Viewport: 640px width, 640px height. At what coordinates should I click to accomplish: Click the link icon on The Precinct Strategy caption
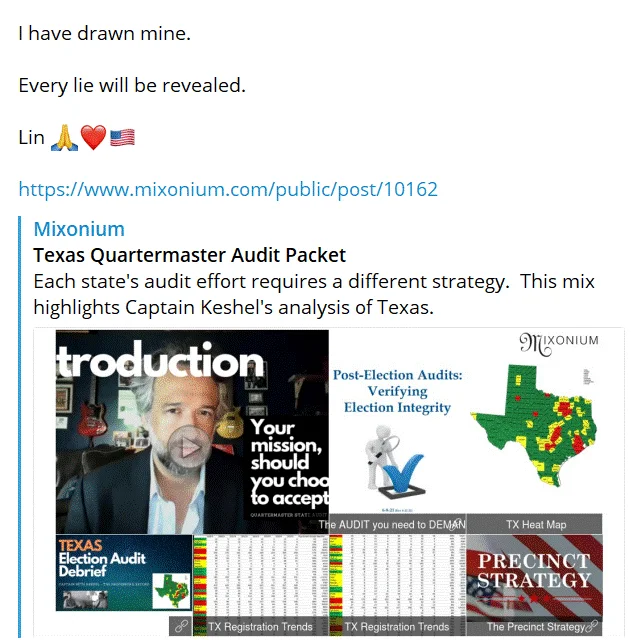[x=593, y=626]
